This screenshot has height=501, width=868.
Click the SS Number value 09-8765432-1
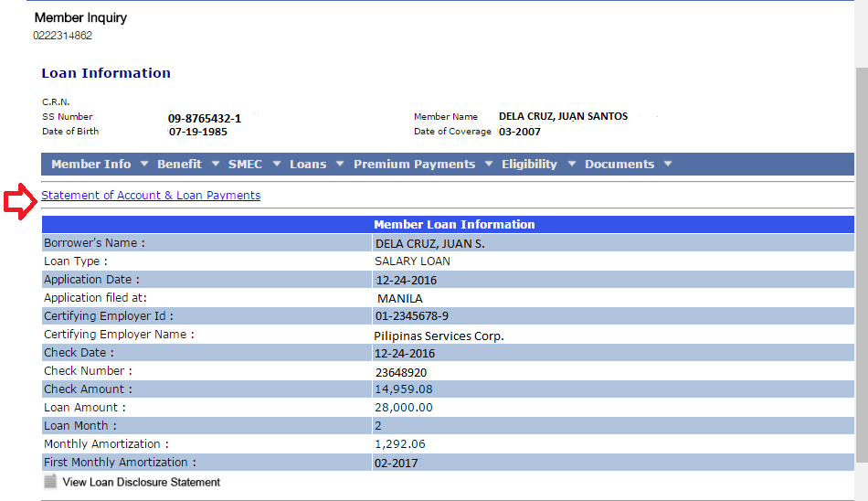click(205, 118)
